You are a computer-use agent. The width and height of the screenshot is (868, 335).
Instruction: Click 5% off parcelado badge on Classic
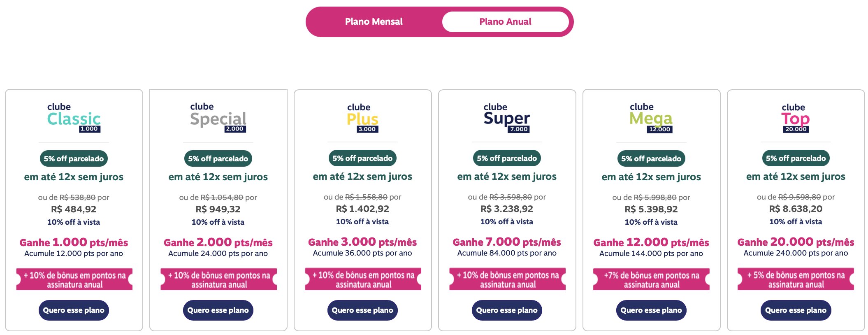[x=74, y=158]
